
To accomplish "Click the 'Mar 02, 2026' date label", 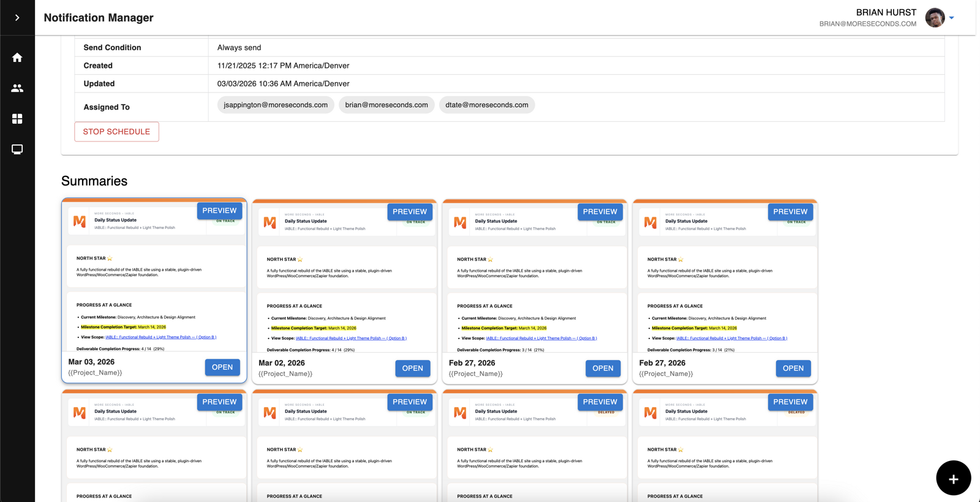I will (x=282, y=363).
